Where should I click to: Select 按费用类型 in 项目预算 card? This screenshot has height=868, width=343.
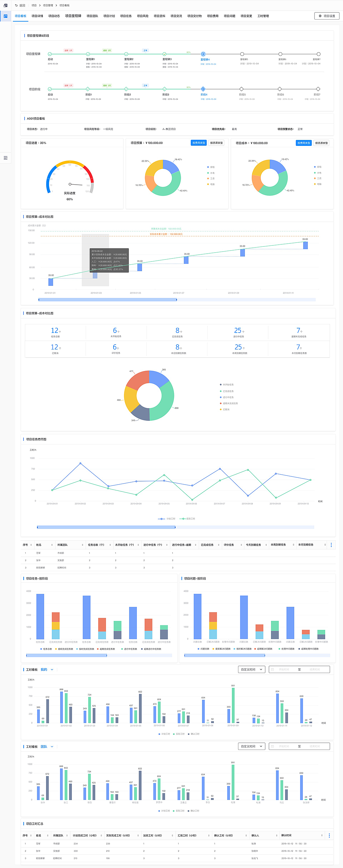click(199, 143)
